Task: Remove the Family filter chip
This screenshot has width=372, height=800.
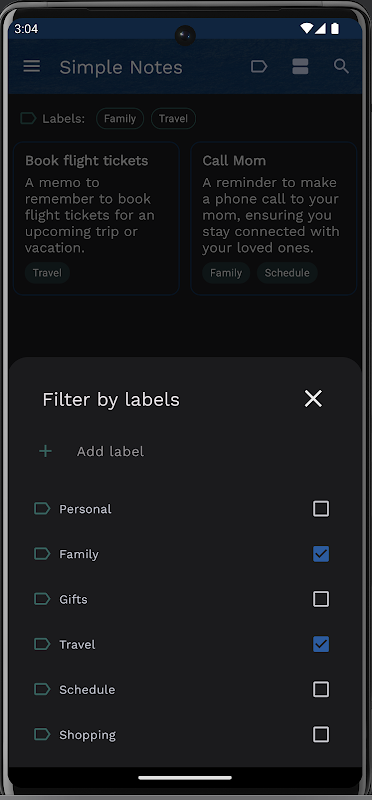Action: pyautogui.click(x=120, y=118)
